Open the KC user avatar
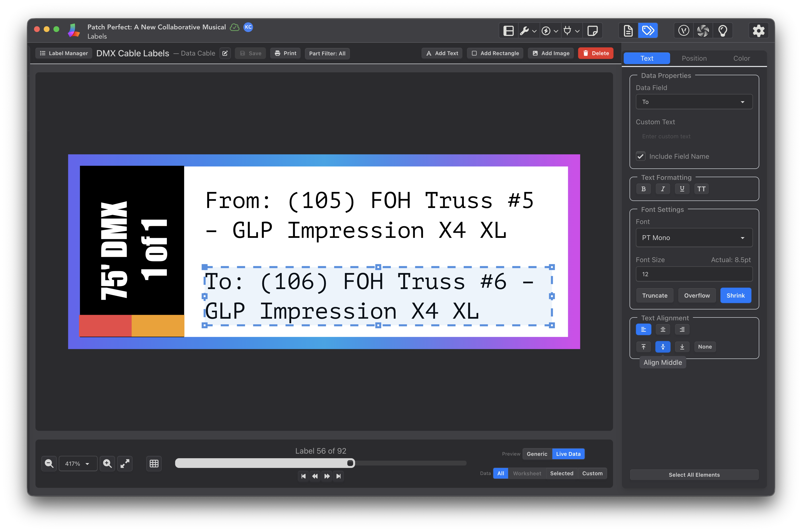Viewport: 802px width, 532px height. point(248,27)
